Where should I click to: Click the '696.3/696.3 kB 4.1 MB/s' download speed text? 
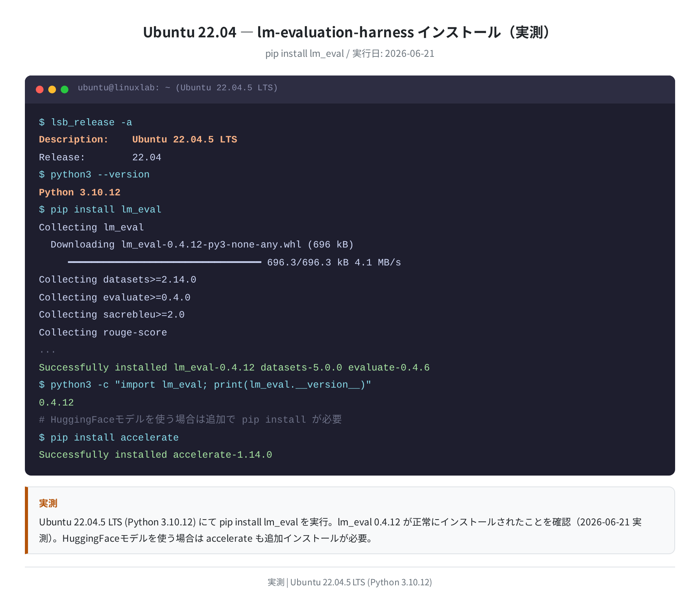(334, 262)
